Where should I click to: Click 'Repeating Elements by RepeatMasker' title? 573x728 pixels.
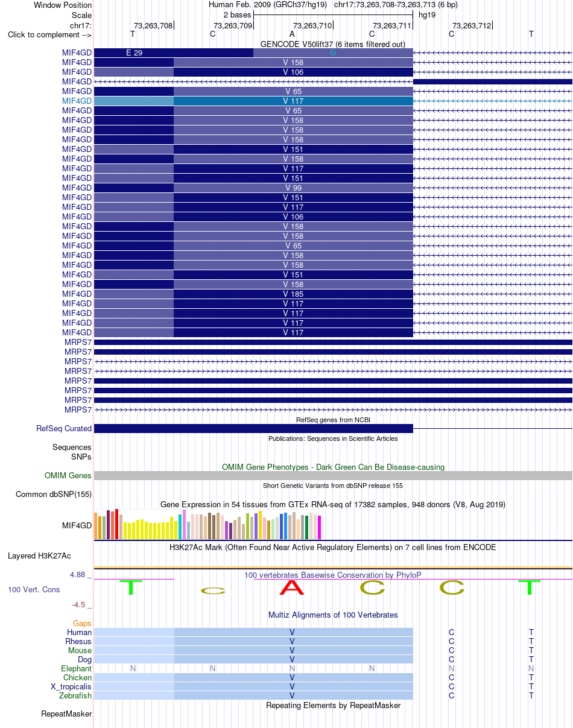333,704
